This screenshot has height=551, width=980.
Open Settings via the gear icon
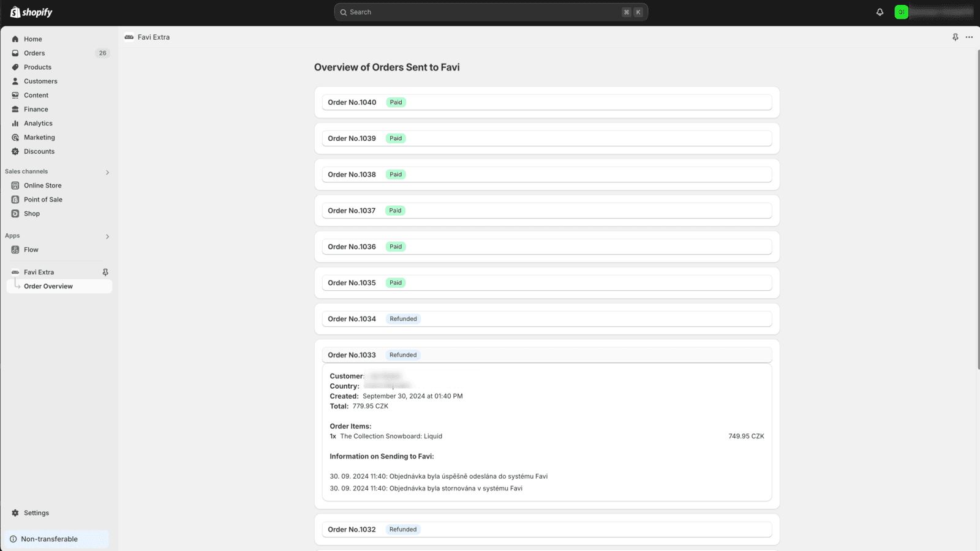click(x=15, y=513)
